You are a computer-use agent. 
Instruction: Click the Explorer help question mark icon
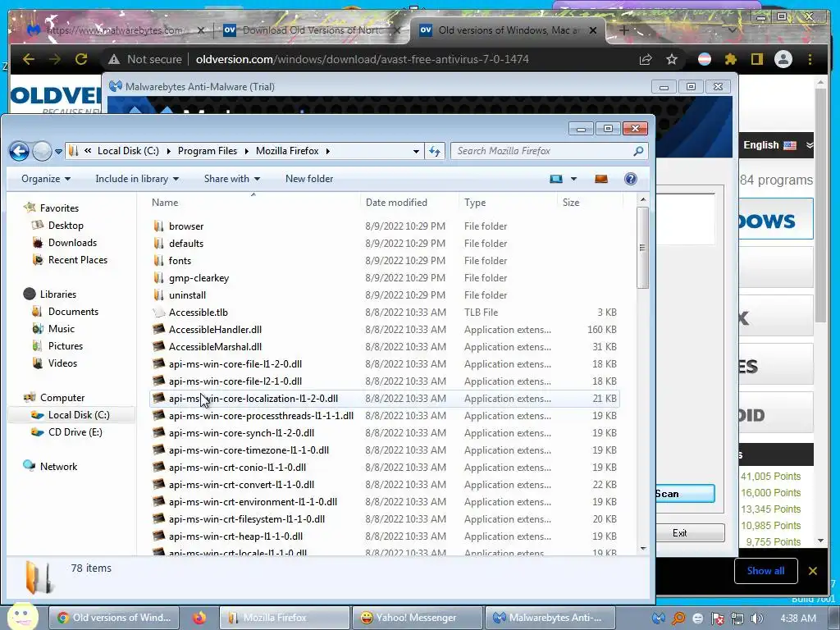[631, 179]
